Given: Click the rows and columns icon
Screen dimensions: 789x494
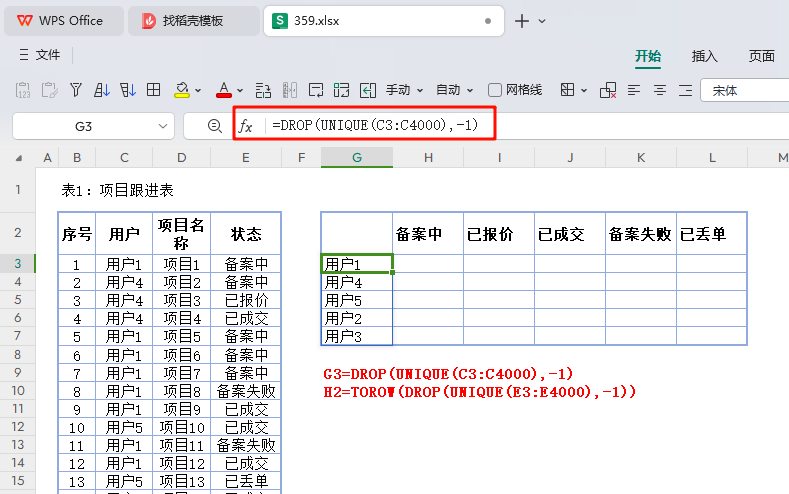Looking at the screenshot, I should tap(263, 91).
